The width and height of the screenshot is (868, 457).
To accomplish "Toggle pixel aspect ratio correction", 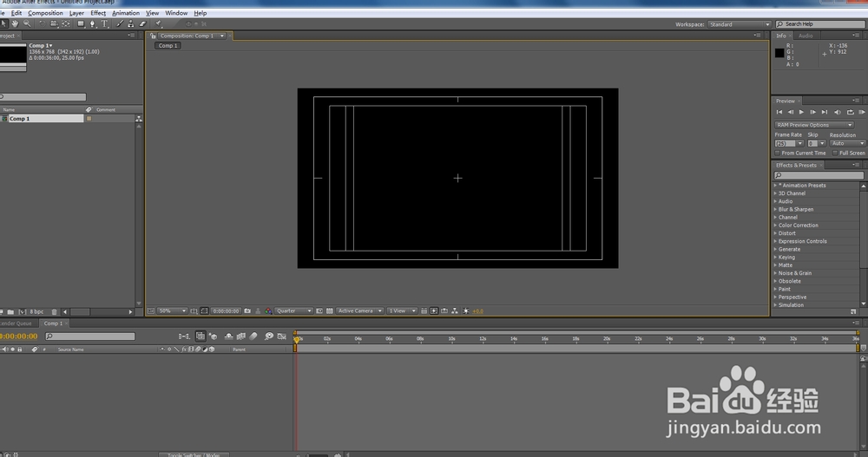I will (424, 311).
